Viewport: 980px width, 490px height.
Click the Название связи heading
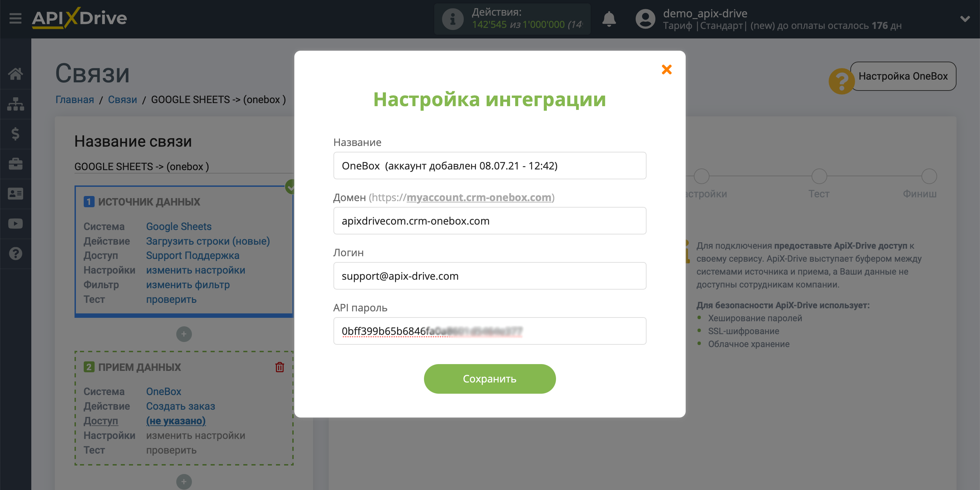pos(133,141)
